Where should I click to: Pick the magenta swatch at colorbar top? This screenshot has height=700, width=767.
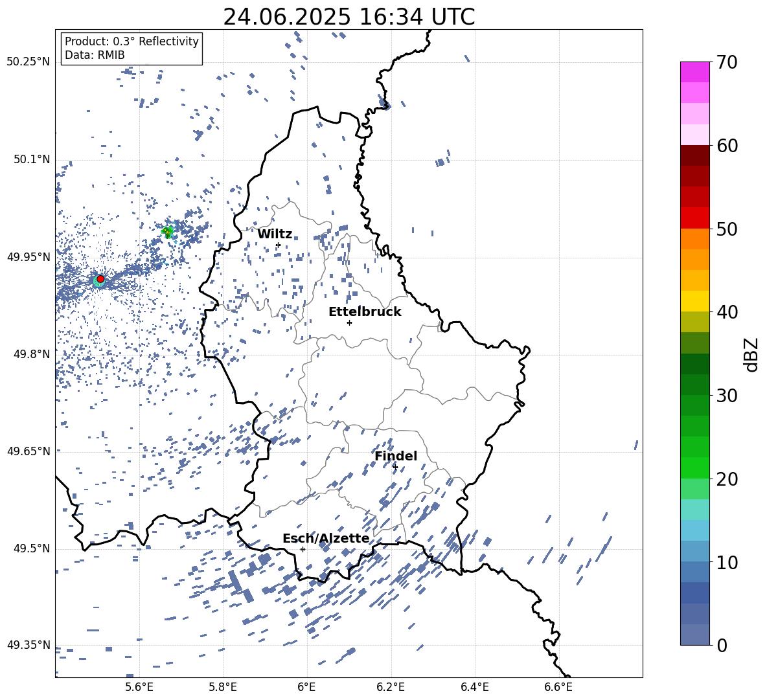[694, 72]
